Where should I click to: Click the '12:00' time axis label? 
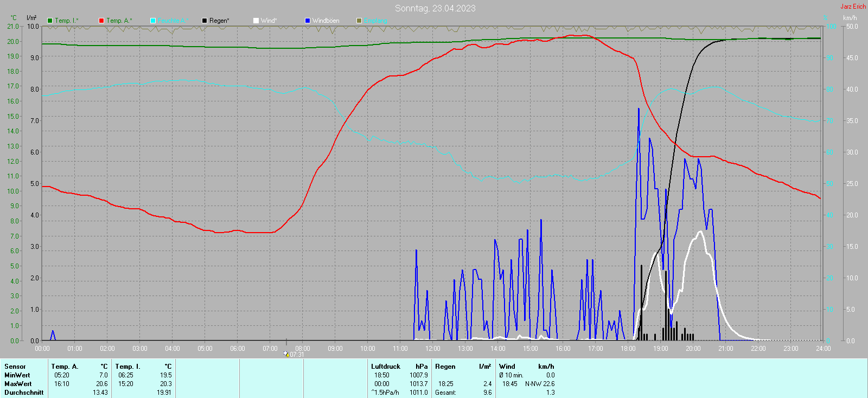point(433,349)
